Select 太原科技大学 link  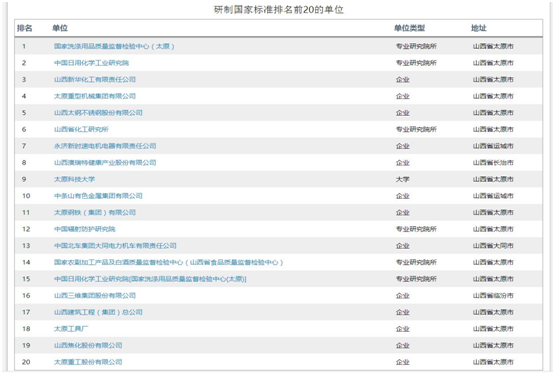point(74,180)
